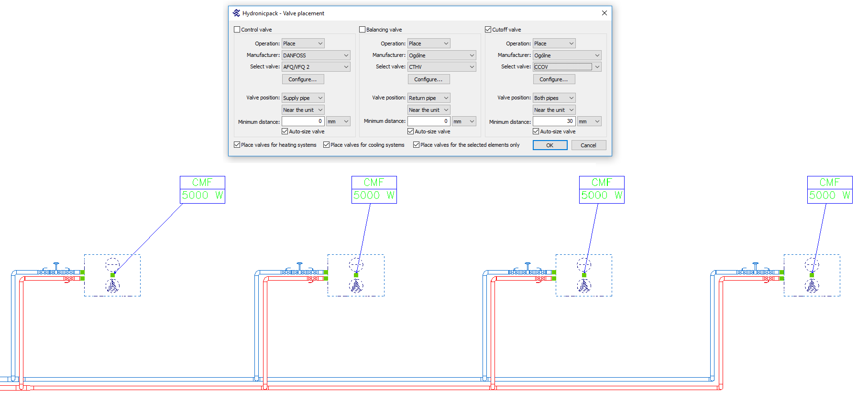Screen dimensions: 868x403
Task: Open the Both pipes valve position dropdown
Action: [x=554, y=98]
